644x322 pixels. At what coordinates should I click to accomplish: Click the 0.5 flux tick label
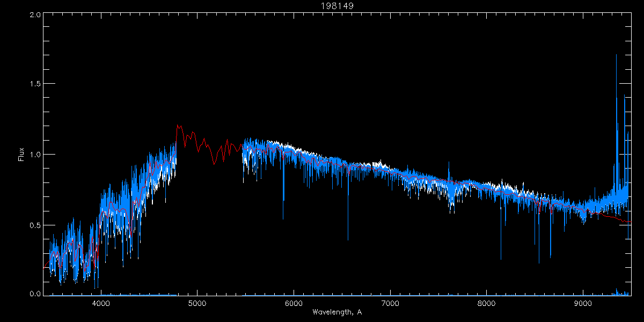click(35, 224)
